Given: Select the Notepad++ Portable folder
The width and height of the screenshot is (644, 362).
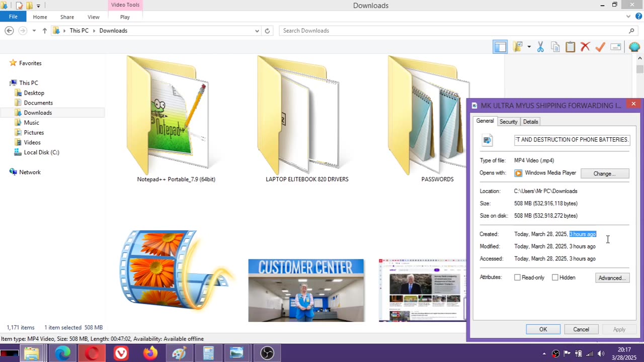Looking at the screenshot, I should click(176, 119).
